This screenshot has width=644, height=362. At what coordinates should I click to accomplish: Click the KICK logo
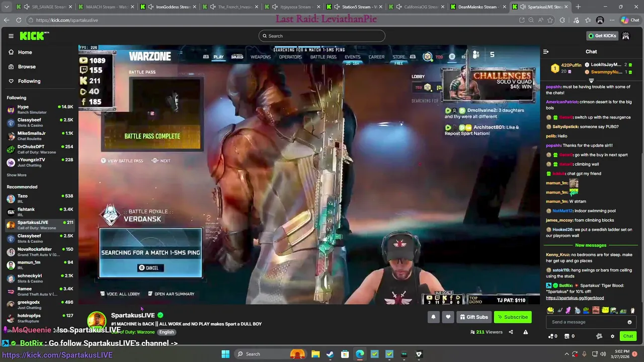tap(34, 36)
